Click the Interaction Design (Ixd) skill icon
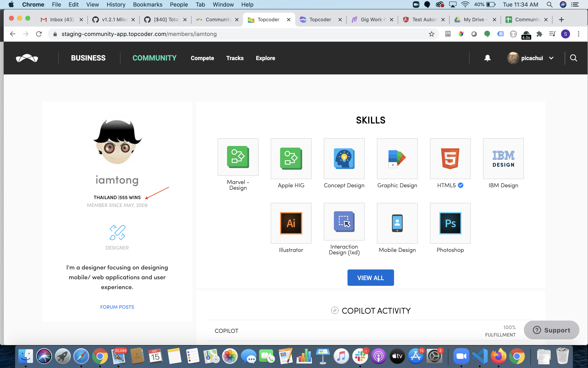The height and width of the screenshot is (368, 588). point(344,221)
